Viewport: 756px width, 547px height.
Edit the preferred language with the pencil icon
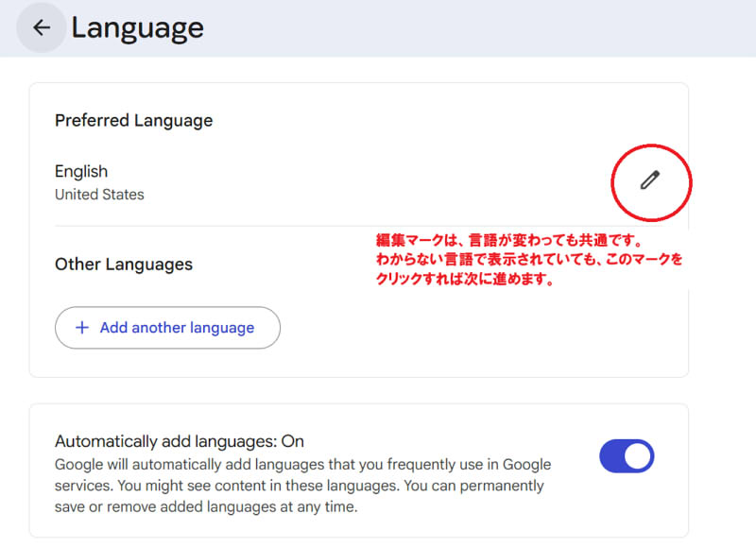[x=650, y=180]
